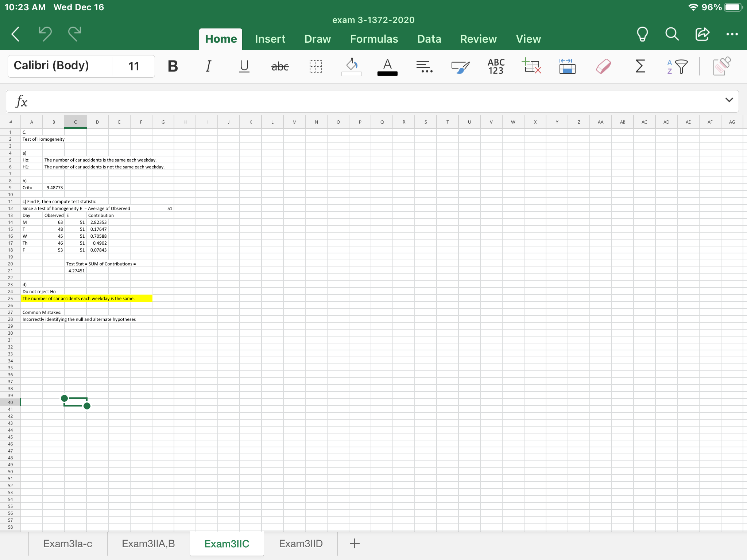This screenshot has height=560, width=747.
Task: Open the more options ellipsis menu
Action: point(732,34)
